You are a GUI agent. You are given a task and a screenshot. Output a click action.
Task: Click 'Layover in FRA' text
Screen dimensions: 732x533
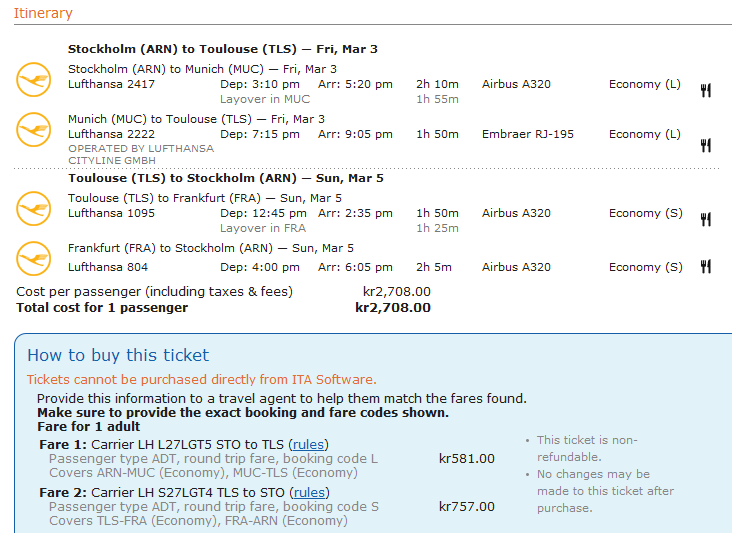point(264,228)
